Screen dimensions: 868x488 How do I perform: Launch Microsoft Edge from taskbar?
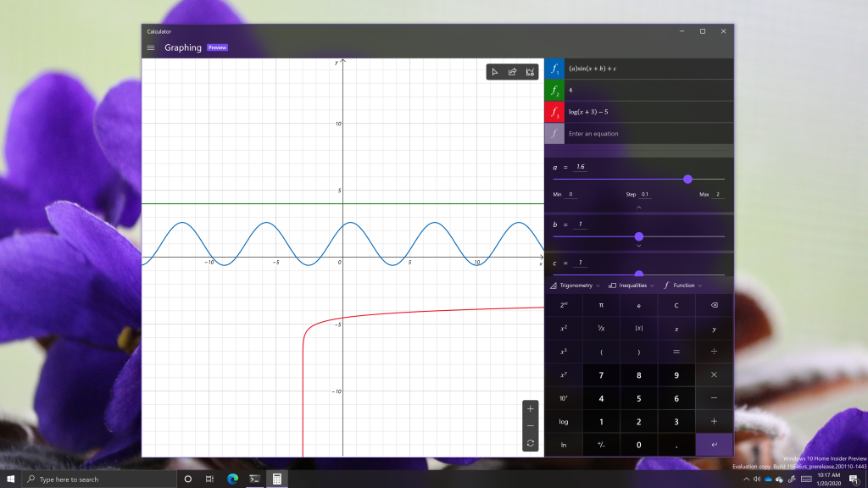pyautogui.click(x=232, y=480)
